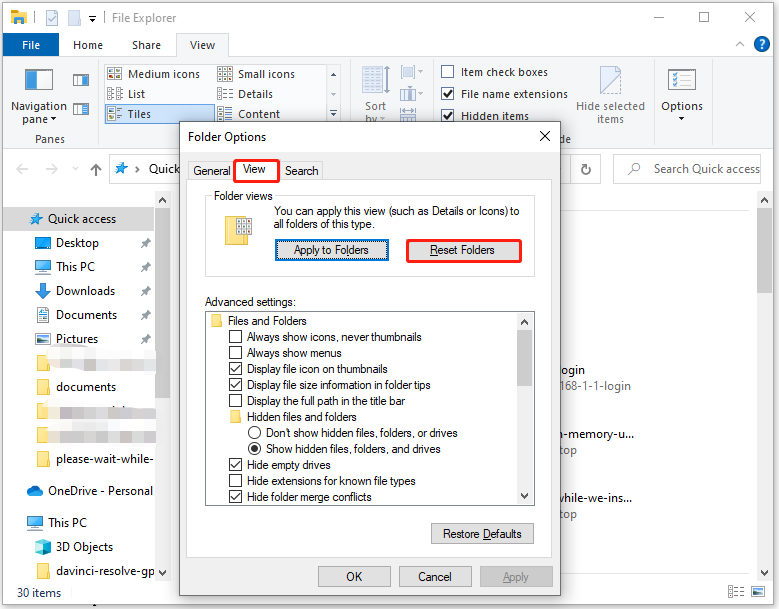Screen dimensions: 779x609
Task: Click the Properties quick access toolbar icon
Action: pyautogui.click(x=52, y=18)
